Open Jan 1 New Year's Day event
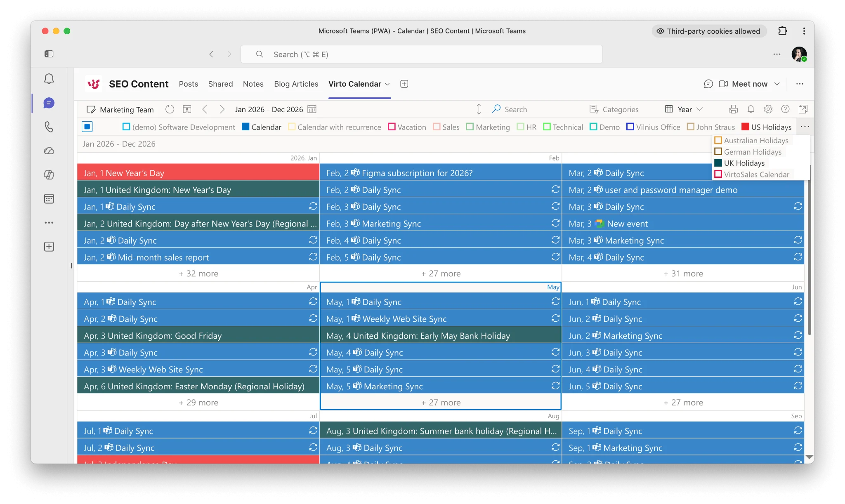The width and height of the screenshot is (845, 504). pyautogui.click(x=198, y=173)
